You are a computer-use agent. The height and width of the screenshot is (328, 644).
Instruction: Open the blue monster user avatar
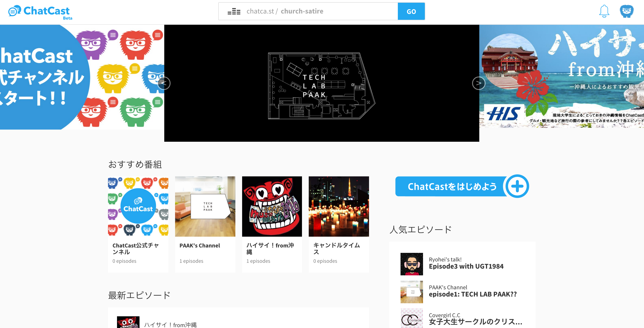tap(626, 11)
